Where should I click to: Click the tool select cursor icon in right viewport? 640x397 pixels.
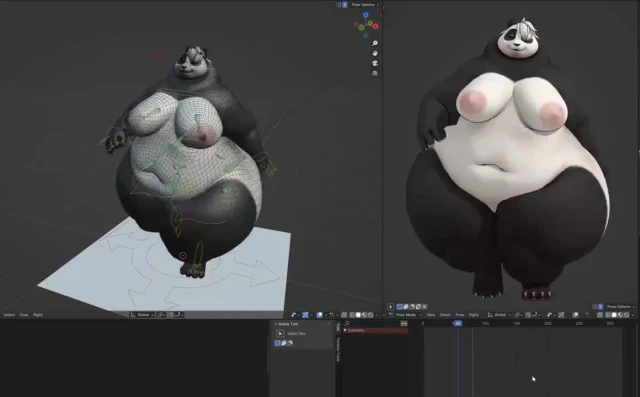(x=391, y=306)
